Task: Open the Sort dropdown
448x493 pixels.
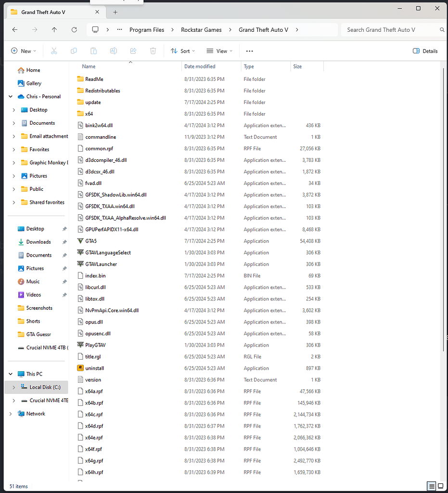Action: [x=183, y=51]
